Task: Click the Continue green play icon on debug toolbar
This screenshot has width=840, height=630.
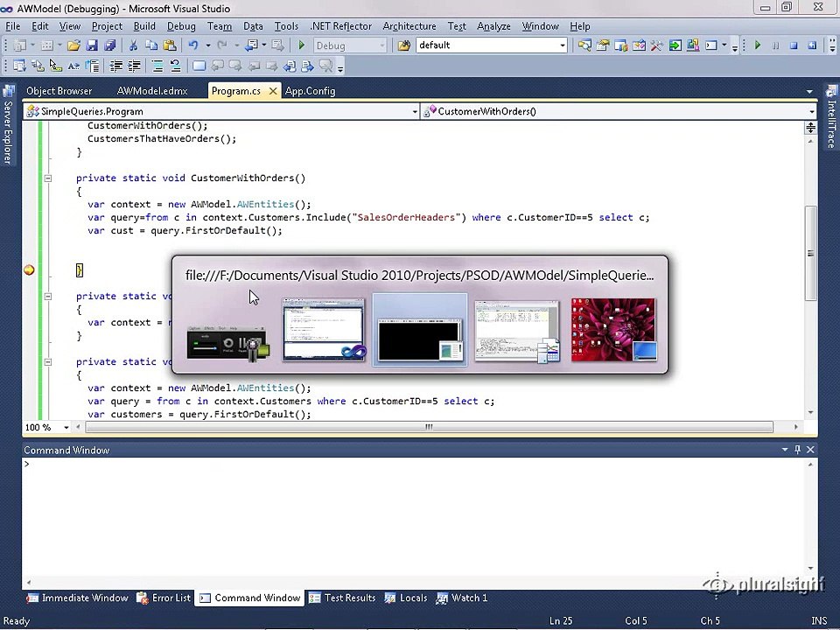Action: 758,46
